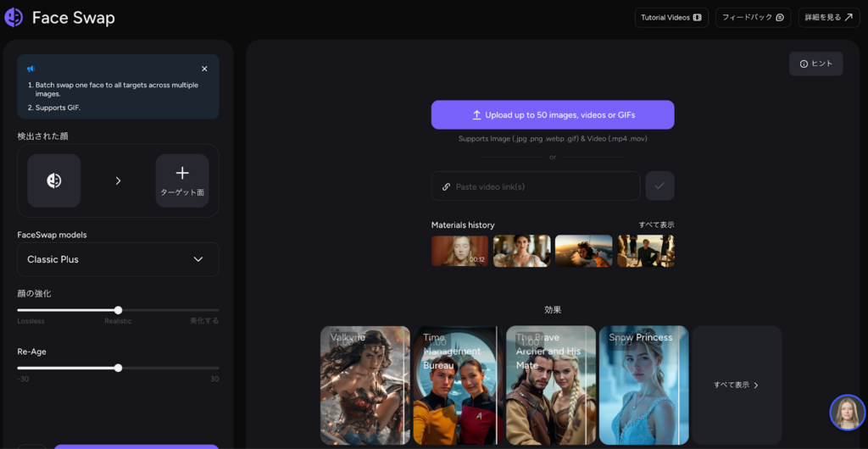Choose the Valkyrie effect template
The height and width of the screenshot is (449, 868).
[365, 385]
